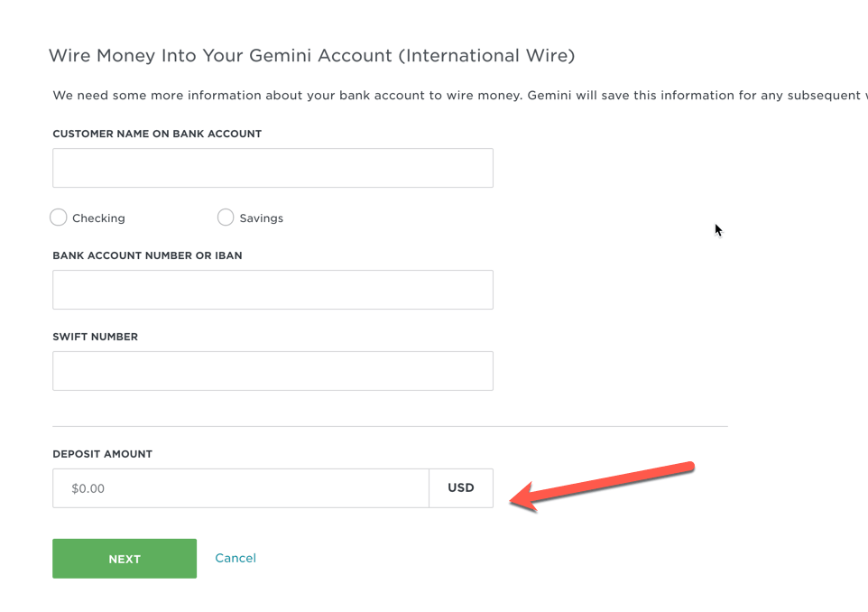Select the Checking radio button
This screenshot has height=612, width=868.
click(59, 218)
